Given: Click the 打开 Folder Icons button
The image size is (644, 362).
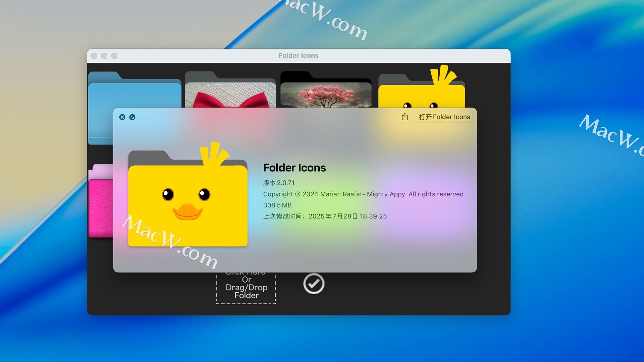Looking at the screenshot, I should (444, 117).
